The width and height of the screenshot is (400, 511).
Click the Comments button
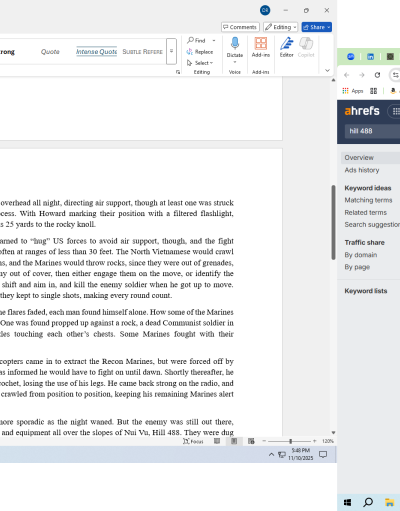pos(240,27)
